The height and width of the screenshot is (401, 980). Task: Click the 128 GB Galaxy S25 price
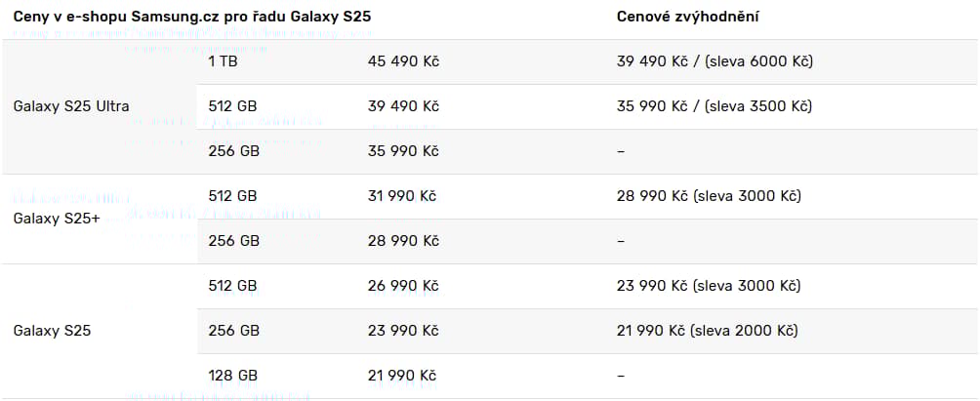click(x=403, y=376)
